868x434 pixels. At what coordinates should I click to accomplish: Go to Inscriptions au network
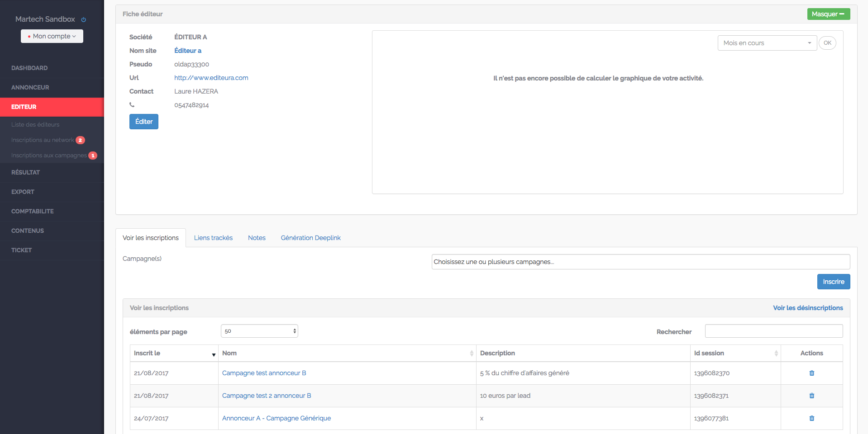coord(43,140)
